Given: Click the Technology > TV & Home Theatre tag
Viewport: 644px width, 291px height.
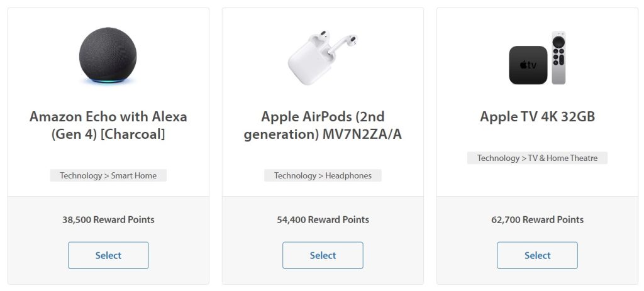Looking at the screenshot, I should coord(537,158).
